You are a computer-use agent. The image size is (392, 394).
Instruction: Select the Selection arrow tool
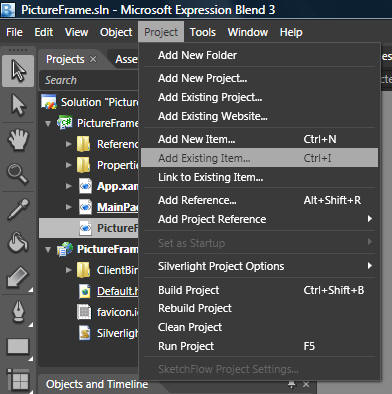tap(18, 71)
